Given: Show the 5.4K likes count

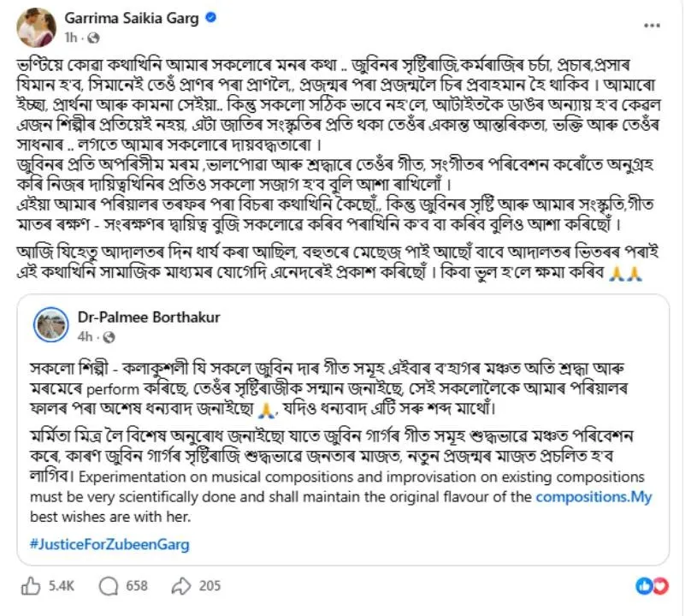Looking at the screenshot, I should coord(62,586).
